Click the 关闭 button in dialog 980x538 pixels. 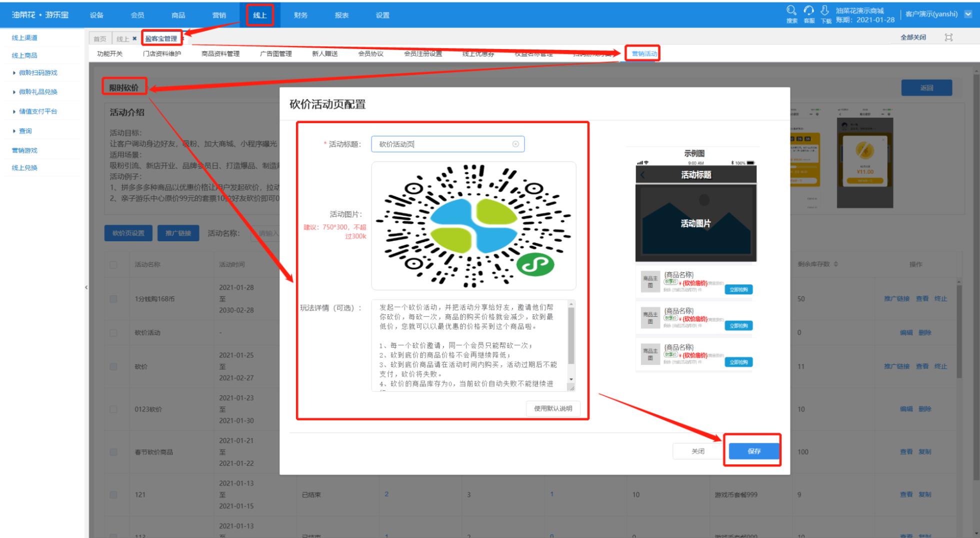(698, 451)
